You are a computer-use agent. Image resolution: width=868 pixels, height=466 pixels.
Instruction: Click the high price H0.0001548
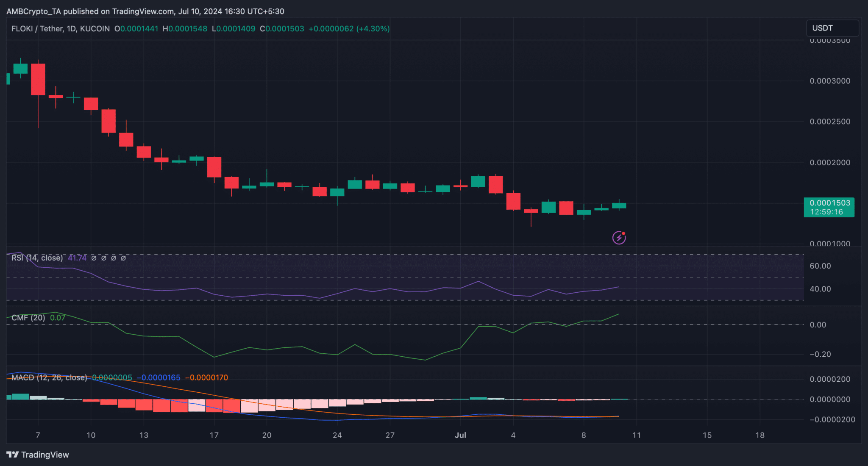[x=185, y=29]
